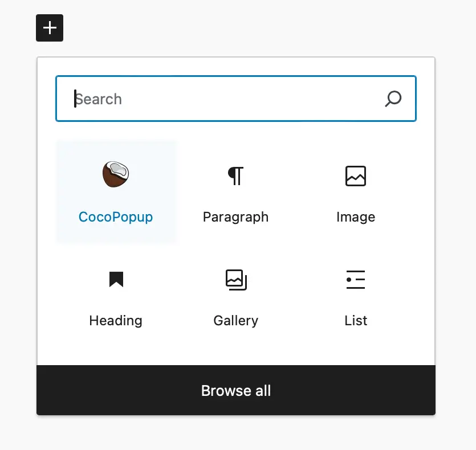Click the magnifying glass search icon
This screenshot has height=450, width=476.
pyautogui.click(x=393, y=99)
